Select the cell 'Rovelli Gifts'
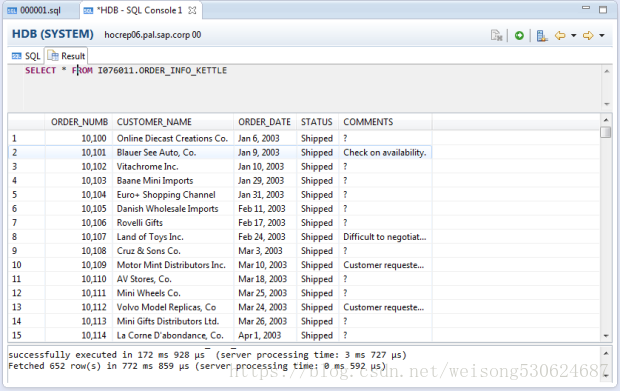620x391 pixels. point(173,223)
